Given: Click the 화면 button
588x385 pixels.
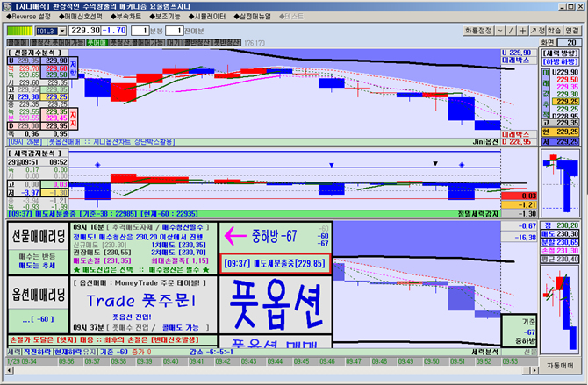Looking at the screenshot, I should coord(548,42).
